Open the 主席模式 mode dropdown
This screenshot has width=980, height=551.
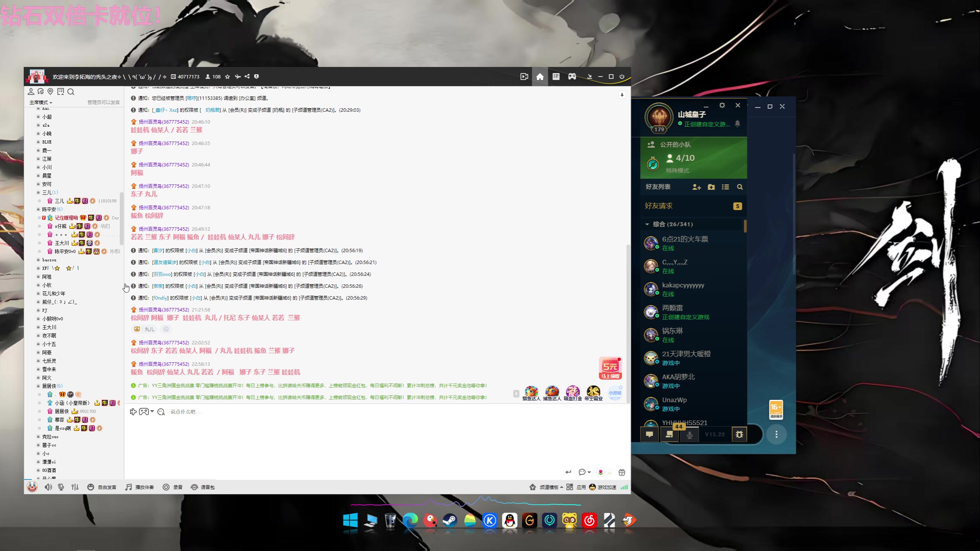click(x=41, y=103)
